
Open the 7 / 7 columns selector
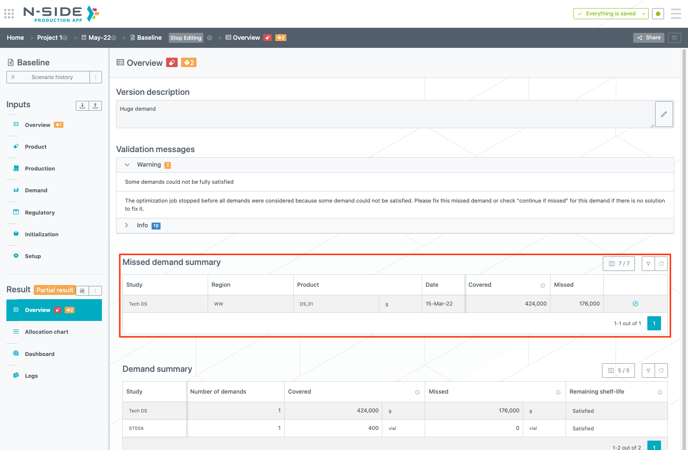click(x=619, y=264)
